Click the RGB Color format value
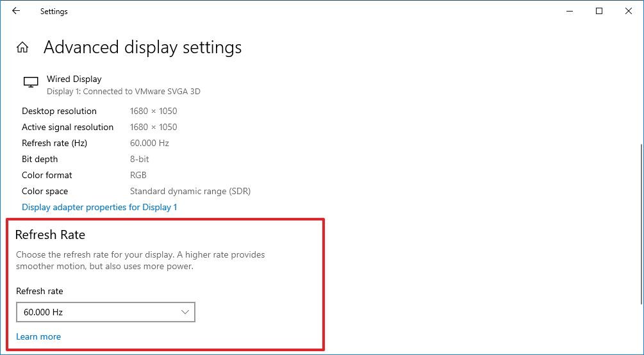 point(138,175)
